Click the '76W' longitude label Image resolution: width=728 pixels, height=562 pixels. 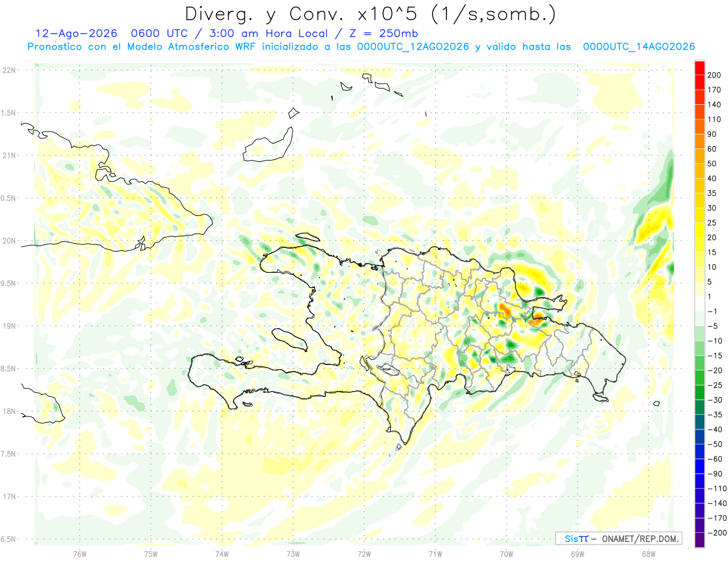tap(79, 553)
